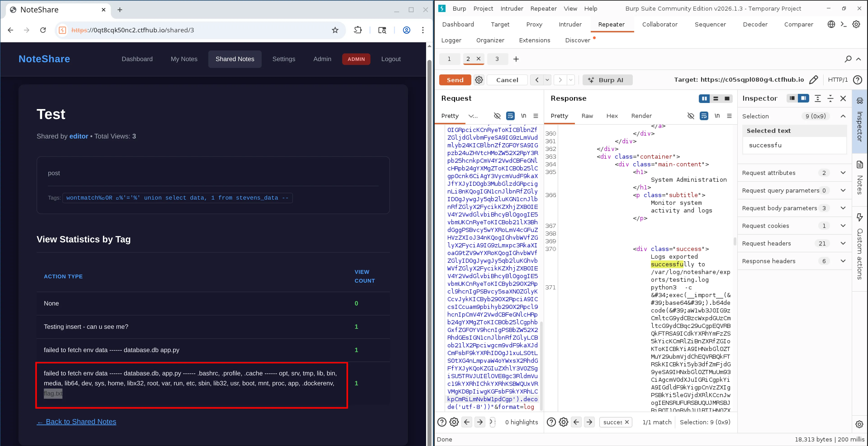Viewport: 868px width, 446px height.
Task: Click the response panel vertical scrollbar
Action: pos(735,242)
